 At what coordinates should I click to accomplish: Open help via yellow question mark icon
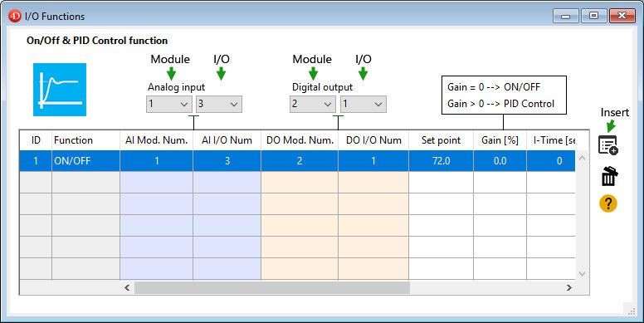pyautogui.click(x=607, y=203)
